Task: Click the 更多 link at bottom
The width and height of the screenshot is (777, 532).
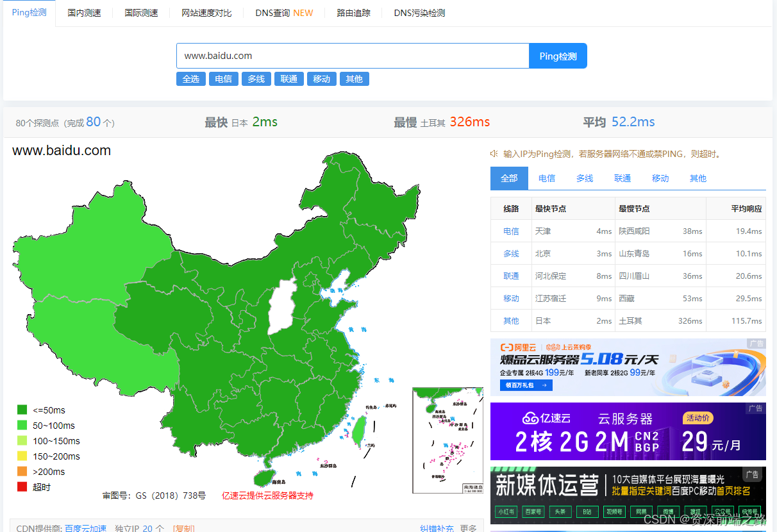Action: coord(469,528)
